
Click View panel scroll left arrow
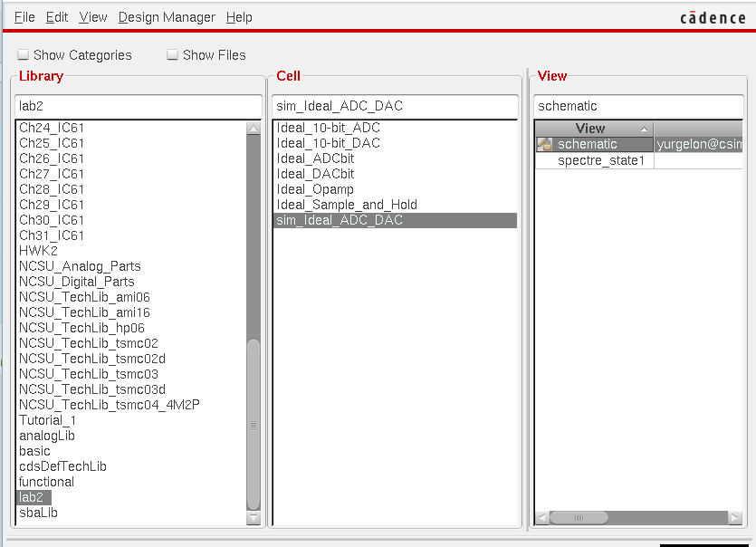coord(541,518)
